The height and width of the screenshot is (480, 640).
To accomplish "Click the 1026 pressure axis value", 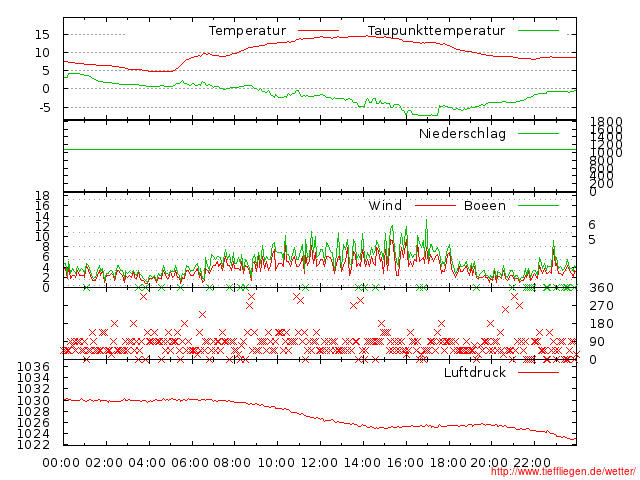I will 33,423.
